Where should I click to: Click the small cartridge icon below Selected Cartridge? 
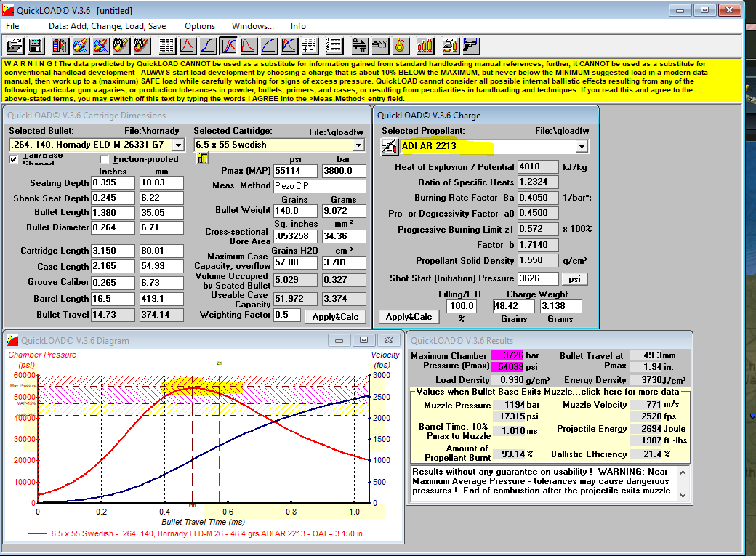203,157
